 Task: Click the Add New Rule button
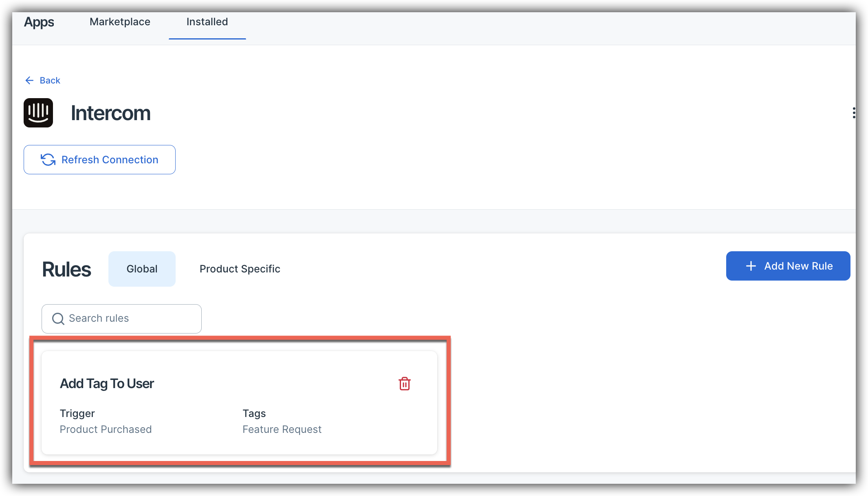coord(788,266)
